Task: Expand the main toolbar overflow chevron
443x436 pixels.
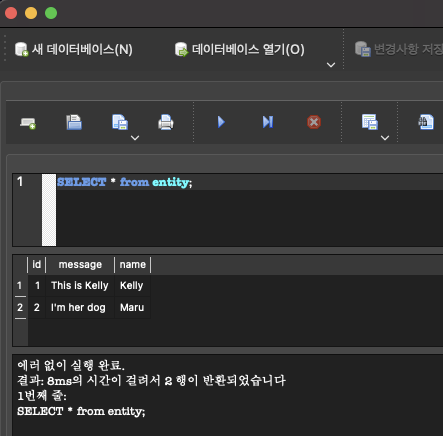Action: [x=331, y=65]
